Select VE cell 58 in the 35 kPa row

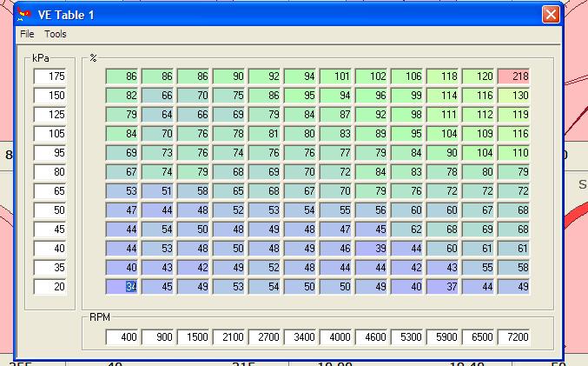pyautogui.click(x=514, y=268)
